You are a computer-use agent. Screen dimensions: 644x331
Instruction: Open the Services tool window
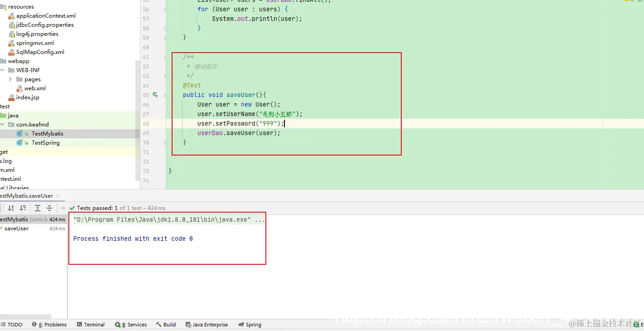pos(131,325)
